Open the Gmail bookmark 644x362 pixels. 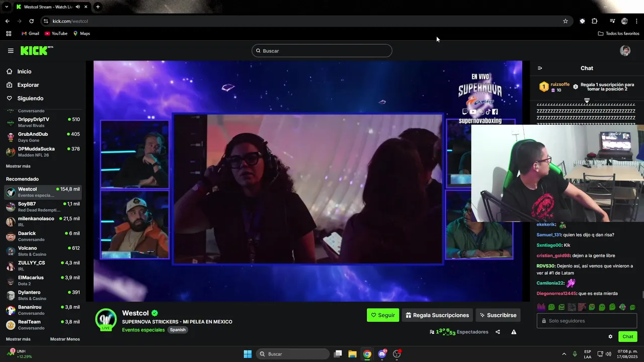(x=30, y=34)
